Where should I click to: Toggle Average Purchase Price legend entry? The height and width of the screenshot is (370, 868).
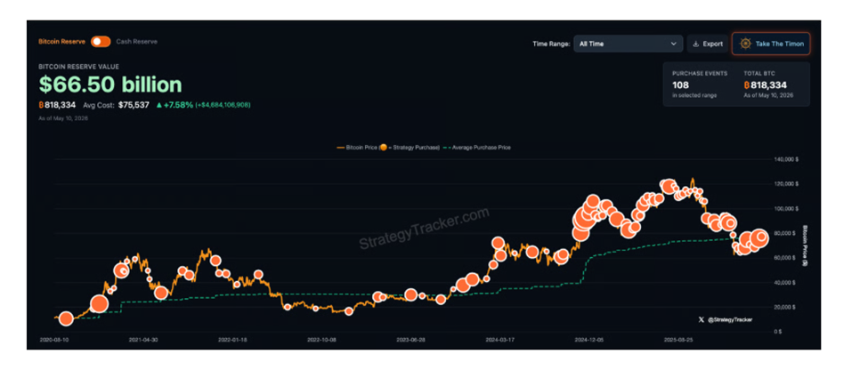[x=476, y=148]
